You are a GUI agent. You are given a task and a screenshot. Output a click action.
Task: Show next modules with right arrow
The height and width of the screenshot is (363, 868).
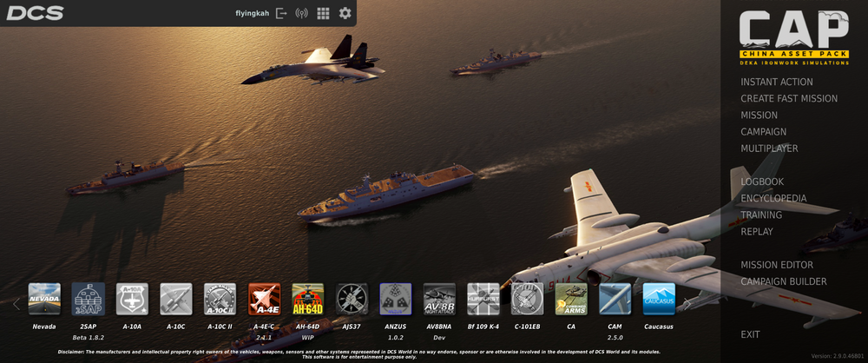687,302
